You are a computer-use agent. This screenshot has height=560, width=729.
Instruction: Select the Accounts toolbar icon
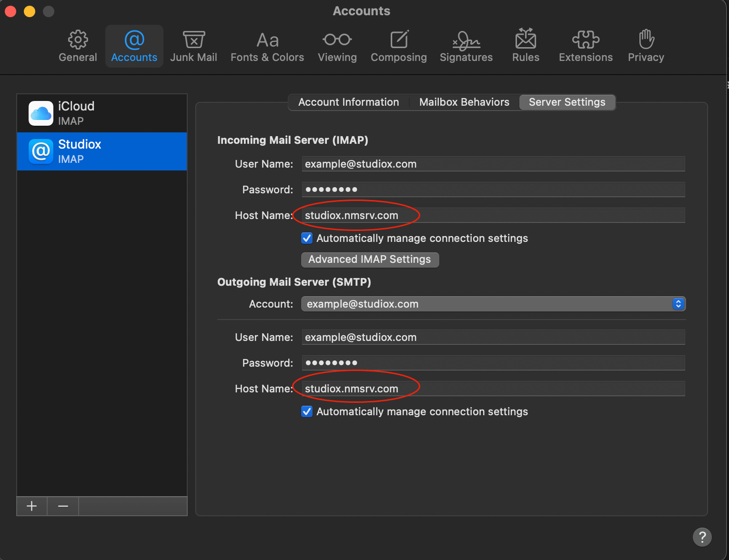[x=134, y=46]
